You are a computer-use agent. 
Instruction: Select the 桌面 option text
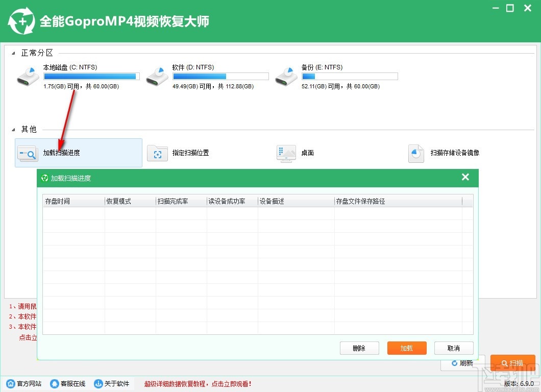[307, 153]
